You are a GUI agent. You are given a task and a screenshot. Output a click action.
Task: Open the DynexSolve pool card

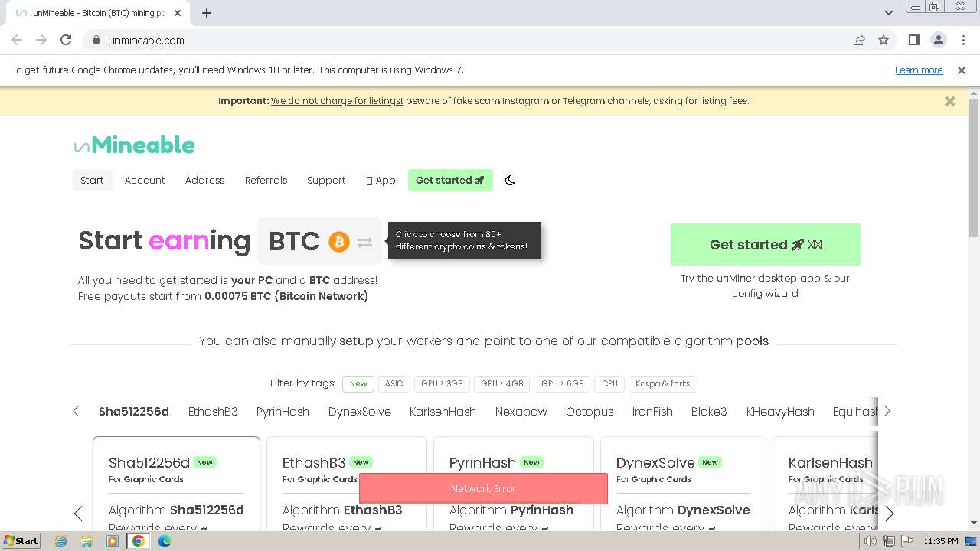click(683, 484)
